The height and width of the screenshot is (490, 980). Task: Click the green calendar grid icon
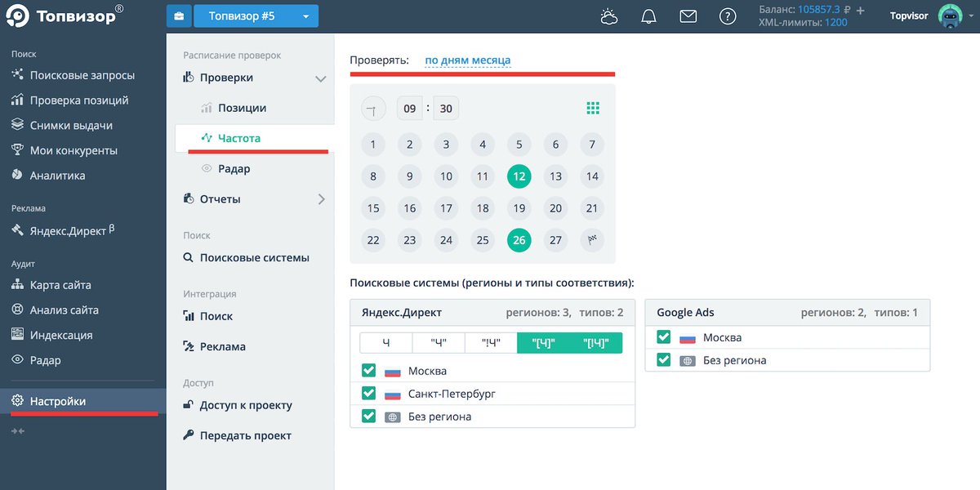point(593,108)
